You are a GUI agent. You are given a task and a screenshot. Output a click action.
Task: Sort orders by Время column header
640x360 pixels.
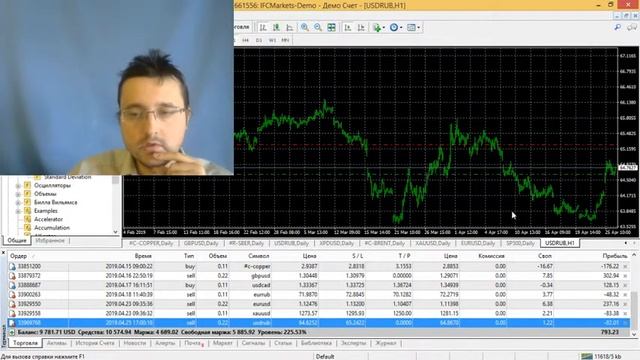(x=143, y=256)
